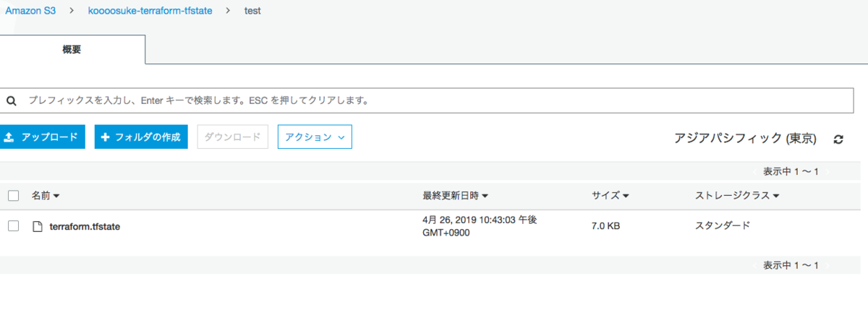Click the スタンダード storage class text
Screen dimensions: 868x315
pos(722,225)
